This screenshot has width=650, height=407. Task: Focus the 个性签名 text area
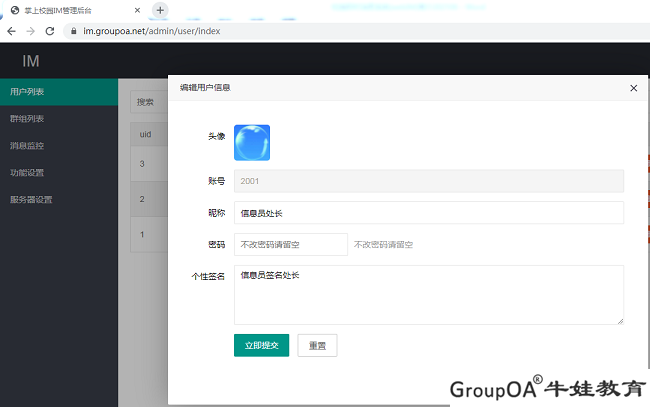(x=429, y=295)
